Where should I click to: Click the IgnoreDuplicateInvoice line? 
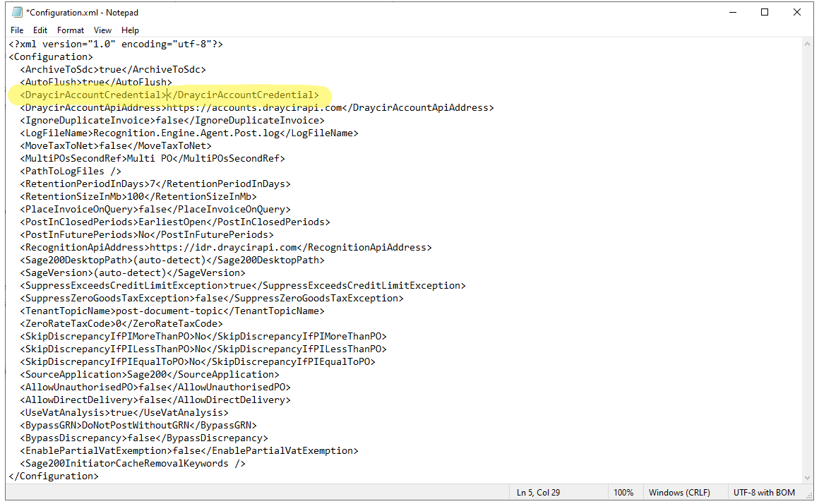click(x=172, y=120)
